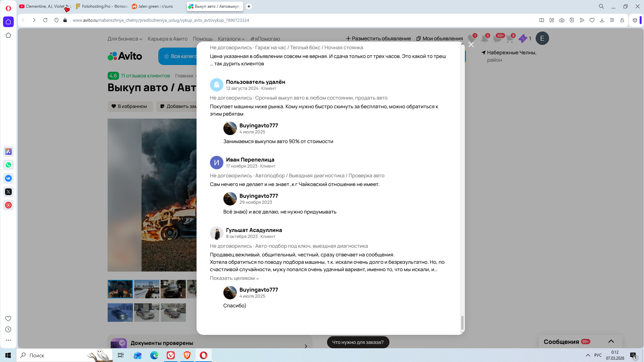Open Opera history clock icon
644x362 pixels.
pos(8,329)
